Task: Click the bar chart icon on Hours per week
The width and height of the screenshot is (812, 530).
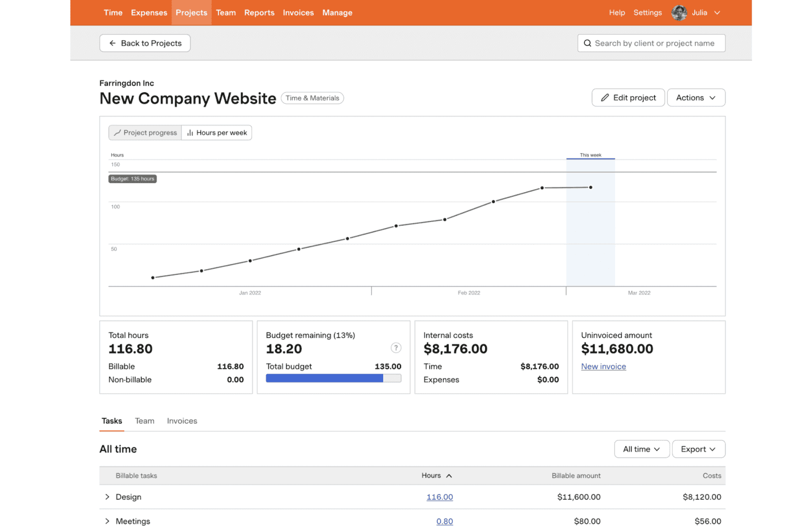Action: (189, 132)
